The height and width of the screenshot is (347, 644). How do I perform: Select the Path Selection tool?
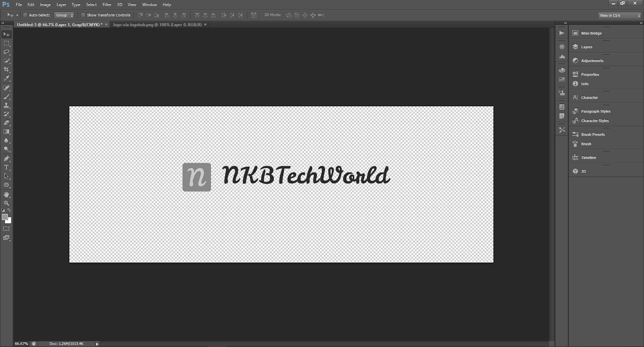coord(6,176)
